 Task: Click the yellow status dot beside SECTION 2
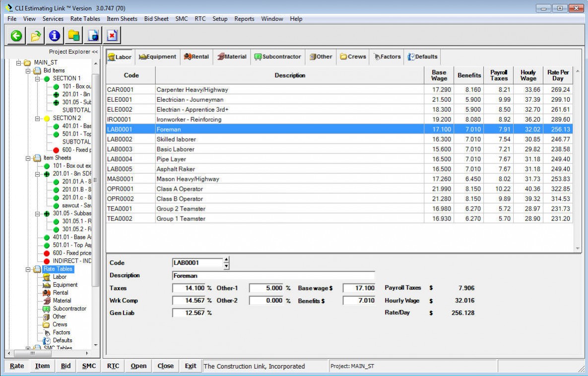point(47,119)
